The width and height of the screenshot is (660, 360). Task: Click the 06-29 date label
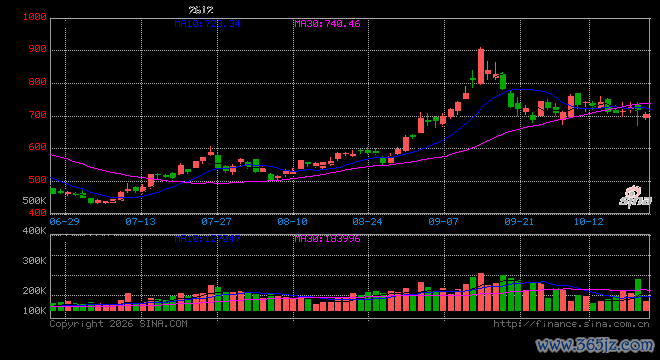pyautogui.click(x=64, y=221)
